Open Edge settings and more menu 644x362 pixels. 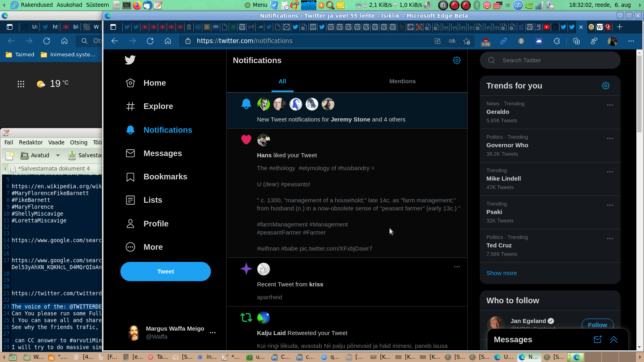coord(631,41)
